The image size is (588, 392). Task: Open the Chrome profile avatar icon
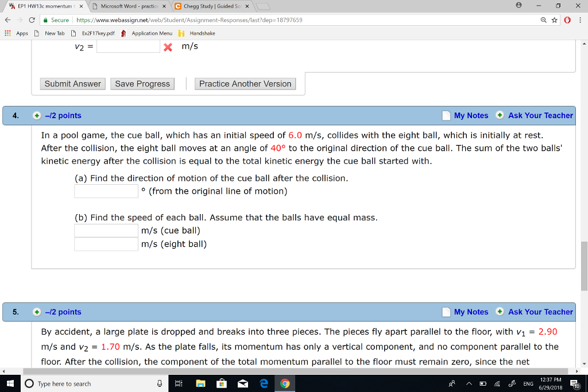pyautogui.click(x=519, y=5)
